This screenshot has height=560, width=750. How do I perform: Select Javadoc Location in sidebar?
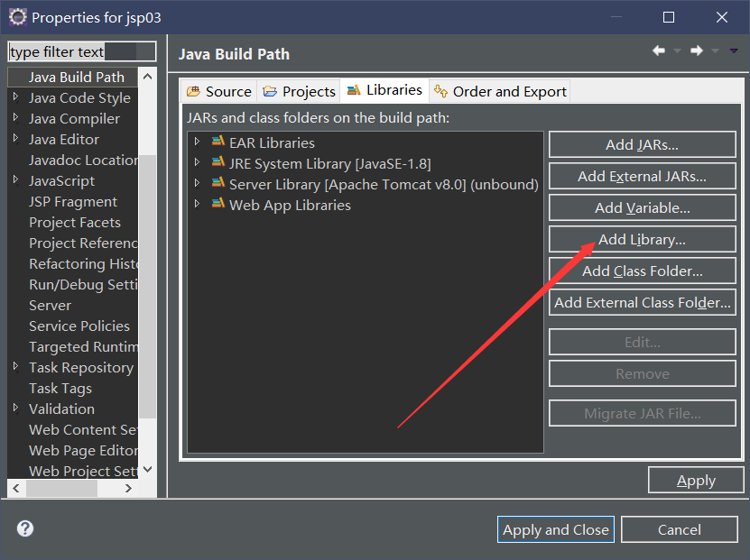click(x=83, y=160)
